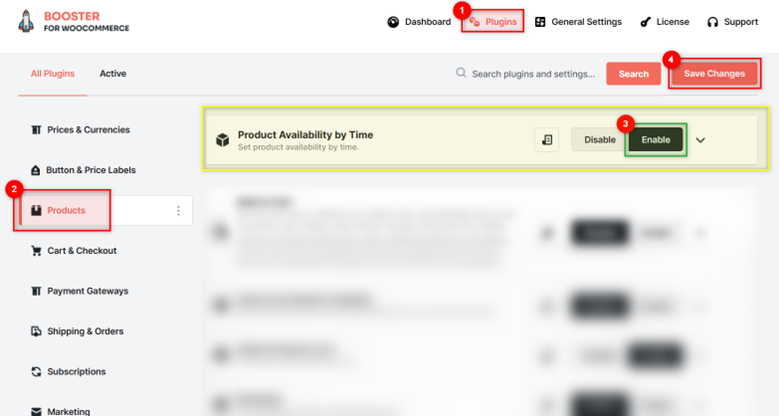This screenshot has height=416, width=779.
Task: Select the Cart & Checkout category
Action: pos(74,250)
